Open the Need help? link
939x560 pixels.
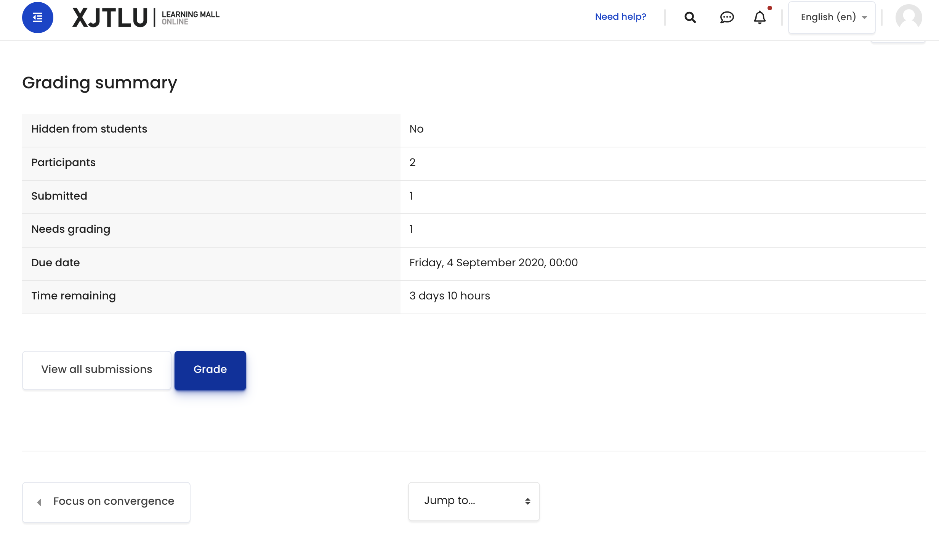pos(620,17)
